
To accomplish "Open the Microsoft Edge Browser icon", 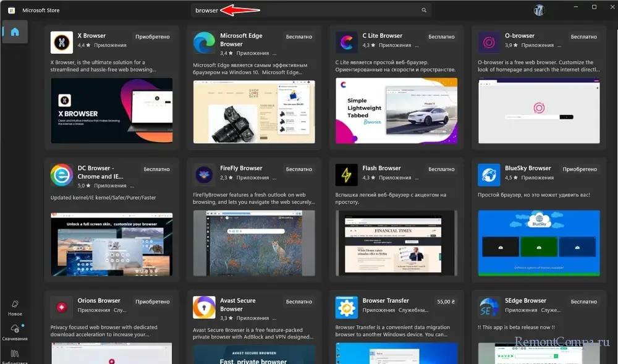I will pos(204,42).
